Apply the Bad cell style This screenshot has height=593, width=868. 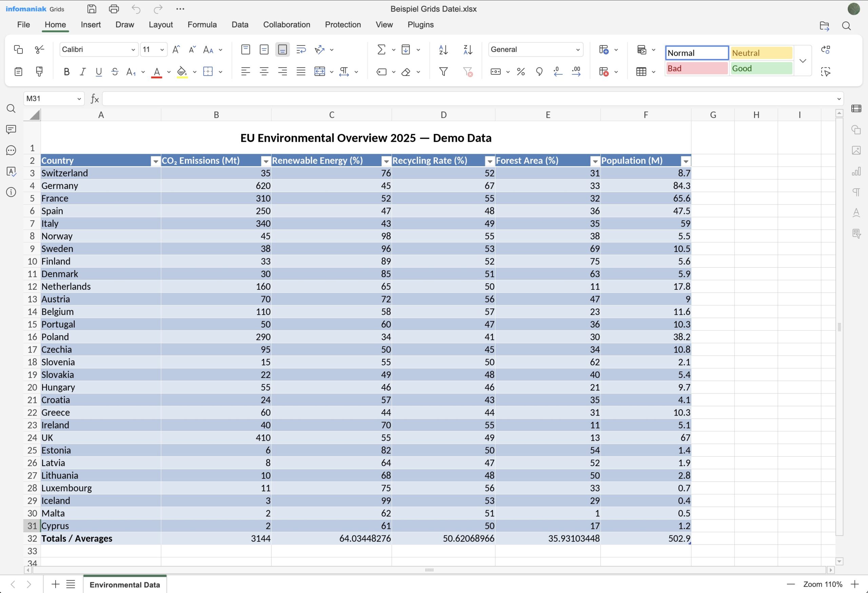point(696,69)
